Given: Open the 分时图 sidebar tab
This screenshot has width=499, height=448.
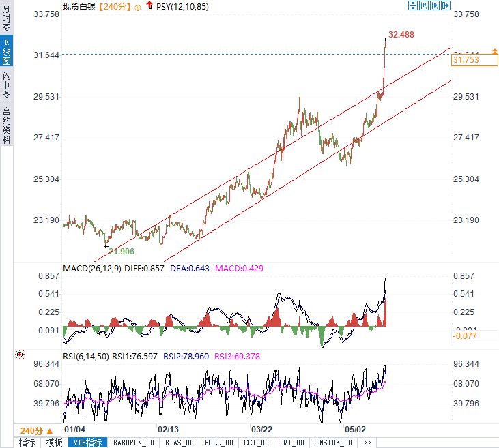Looking at the screenshot, I should coord(6,18).
